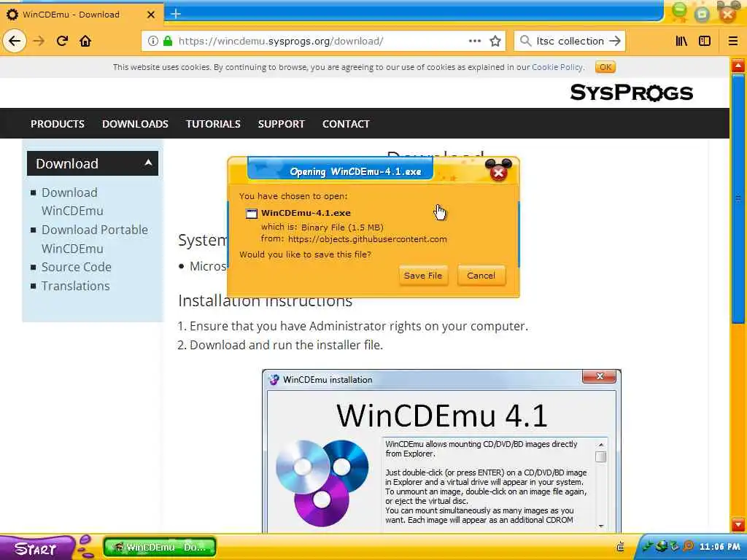
Task: Go to the browser home page icon
Action: click(x=85, y=41)
